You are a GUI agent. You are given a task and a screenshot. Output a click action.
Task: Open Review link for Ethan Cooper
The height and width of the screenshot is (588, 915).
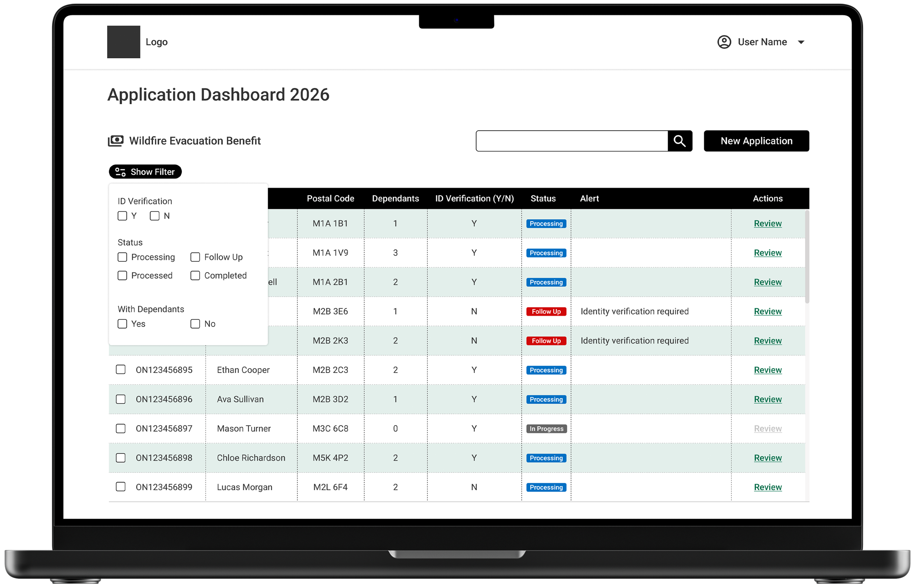(768, 370)
